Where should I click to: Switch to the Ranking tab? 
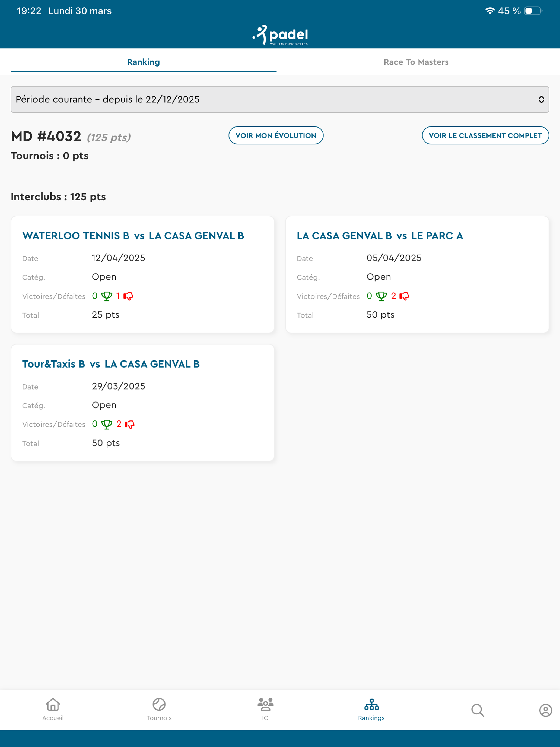(144, 62)
